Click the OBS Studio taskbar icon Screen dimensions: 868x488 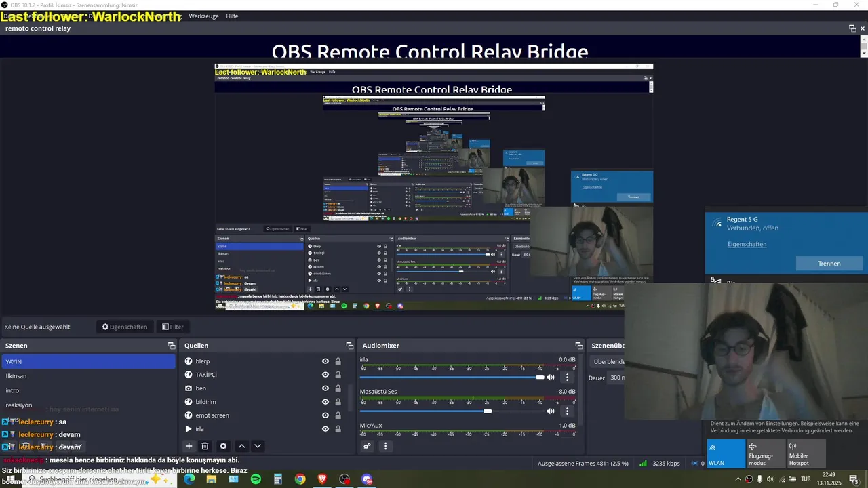(x=344, y=479)
